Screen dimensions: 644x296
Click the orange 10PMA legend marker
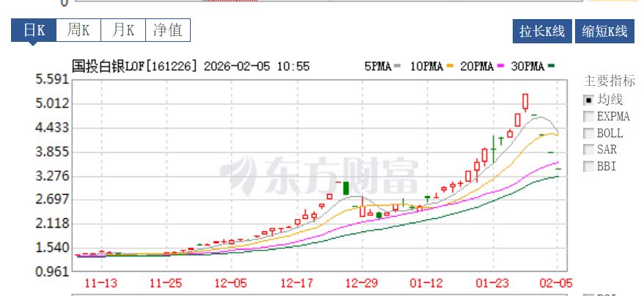coord(449,66)
